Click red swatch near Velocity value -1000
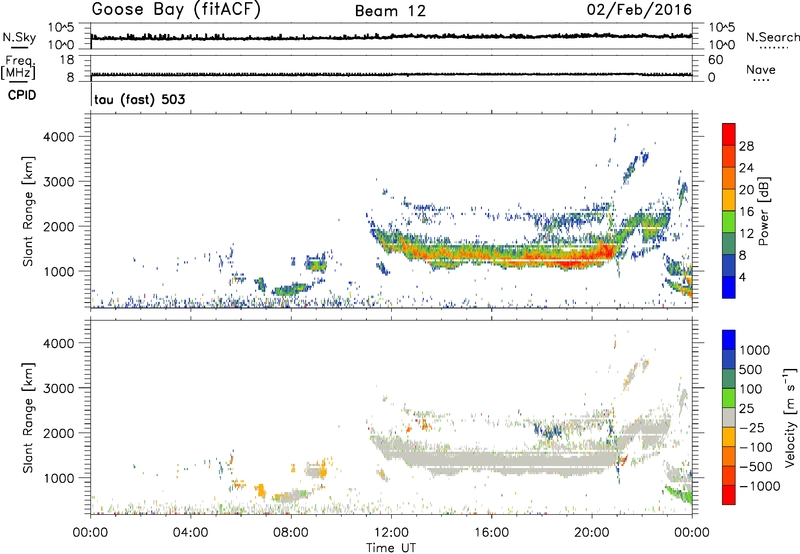800x554 pixels. click(x=729, y=494)
